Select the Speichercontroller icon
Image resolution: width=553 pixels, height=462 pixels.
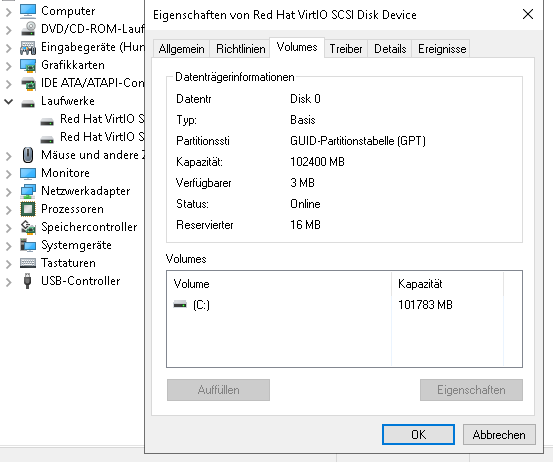[28, 227]
